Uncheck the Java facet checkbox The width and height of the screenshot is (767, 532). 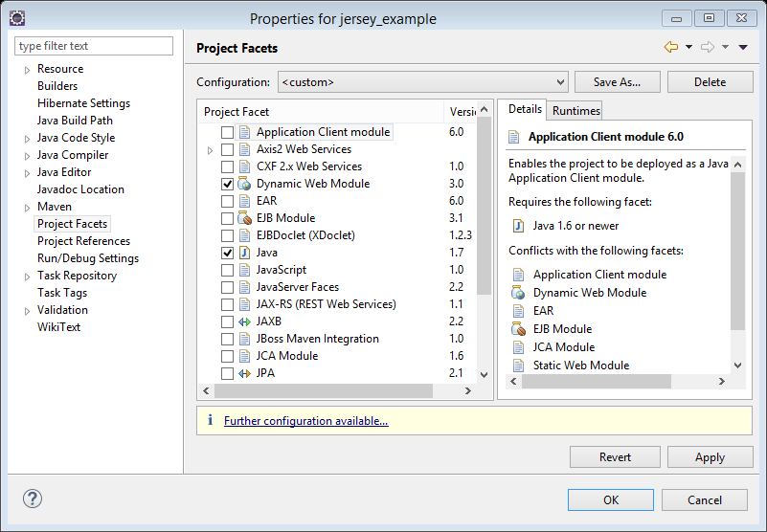[227, 253]
